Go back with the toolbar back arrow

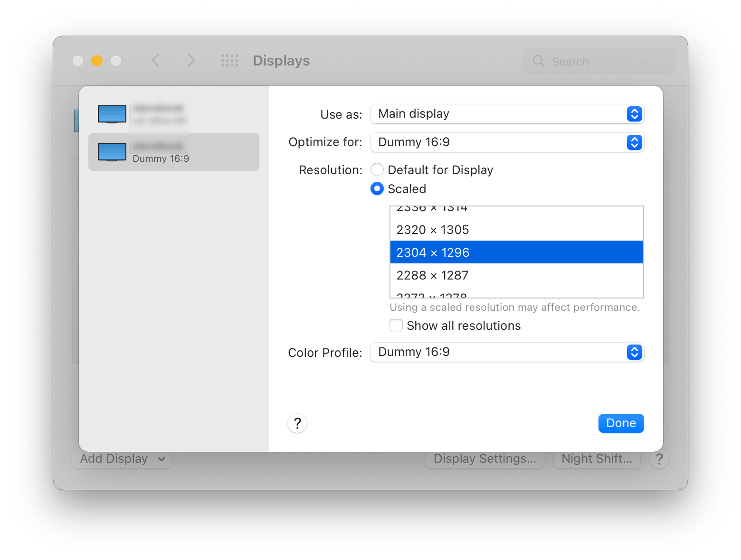pos(155,60)
